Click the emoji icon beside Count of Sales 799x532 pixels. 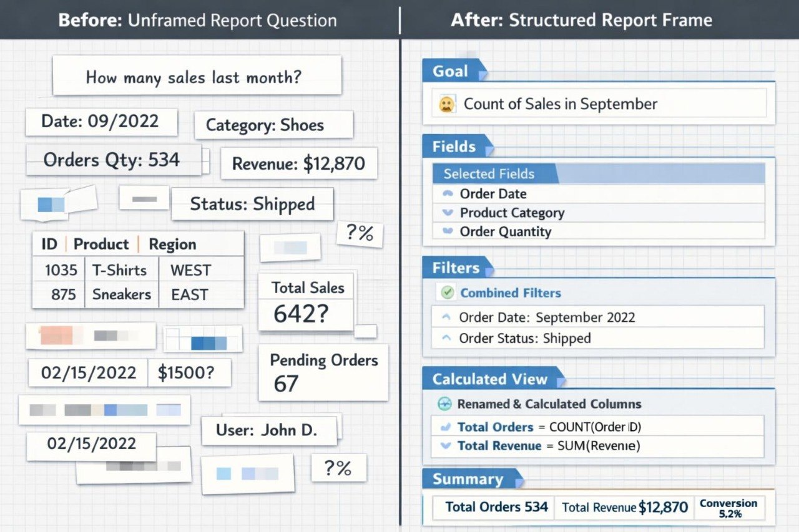pyautogui.click(x=446, y=104)
